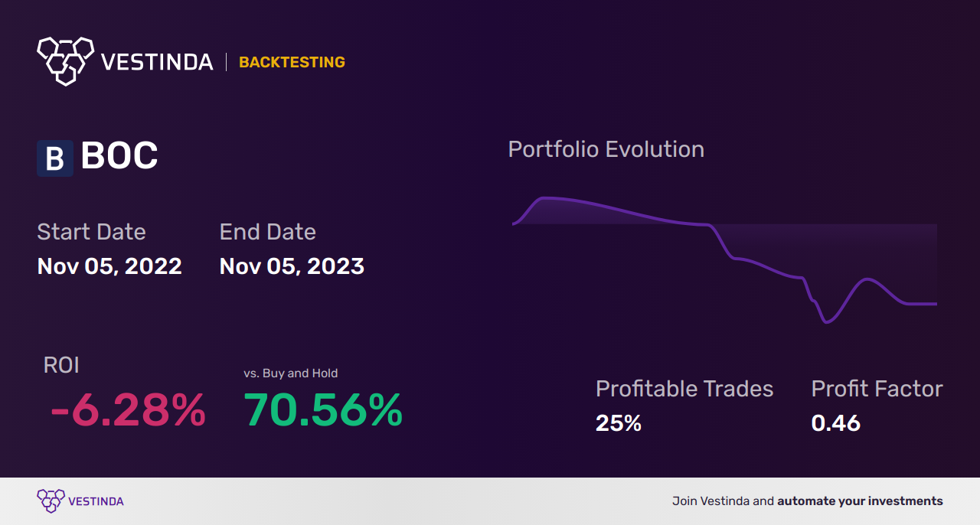Screen dimensions: 980x525
Task: Click the BOC ticker title
Action: [119, 157]
